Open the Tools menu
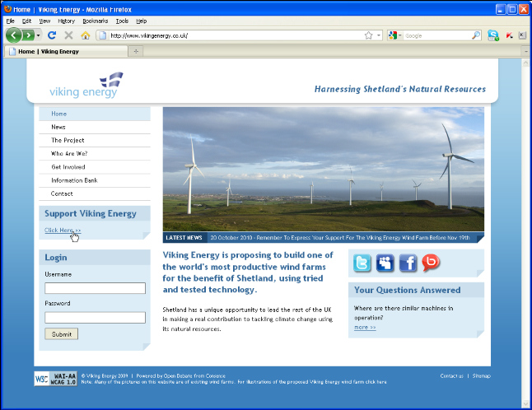Image resolution: width=532 pixels, height=410 pixels. point(122,21)
